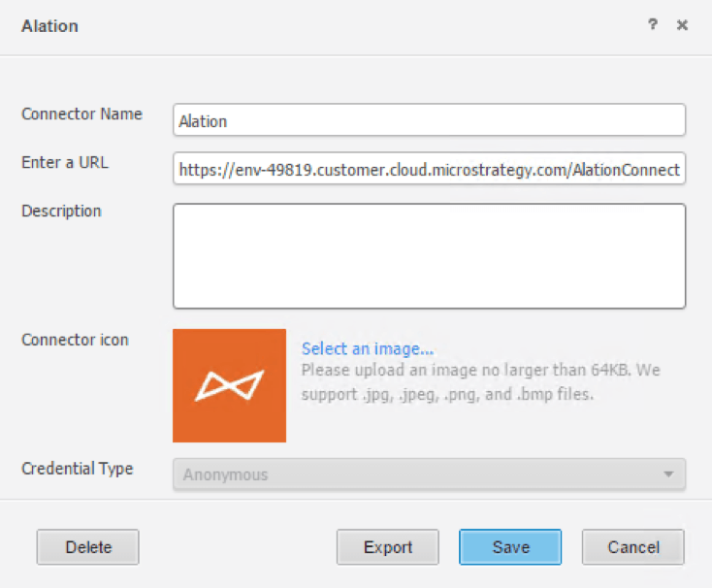This screenshot has height=588, width=712.
Task: Click the Connector Name label
Action: 81,114
